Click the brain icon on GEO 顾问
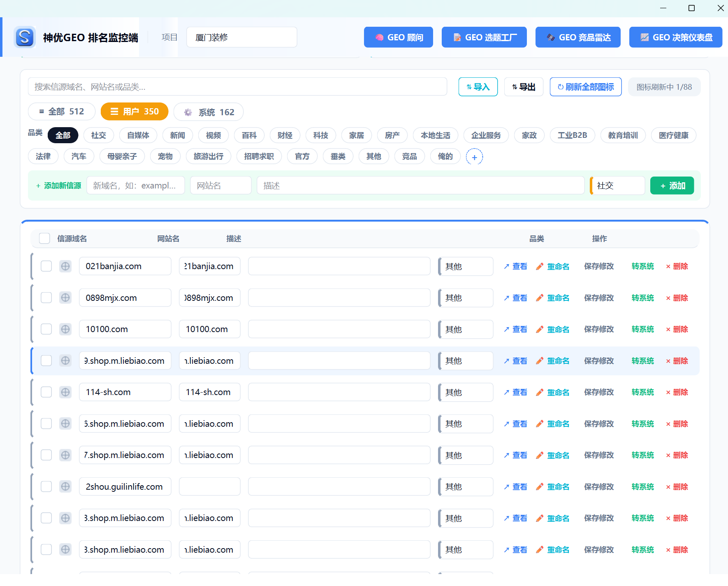The height and width of the screenshot is (586, 728). coord(379,37)
